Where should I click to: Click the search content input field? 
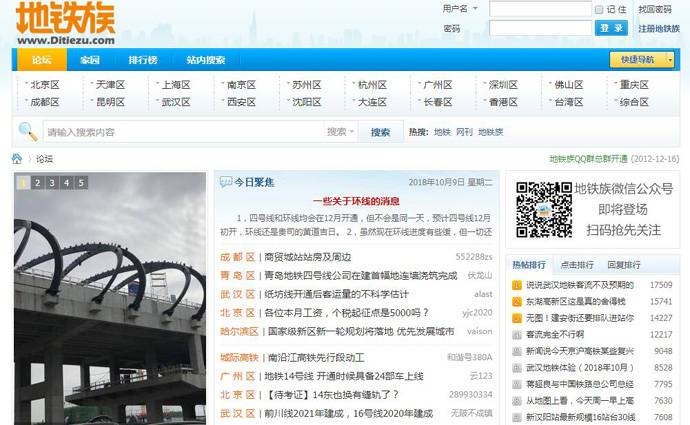180,132
